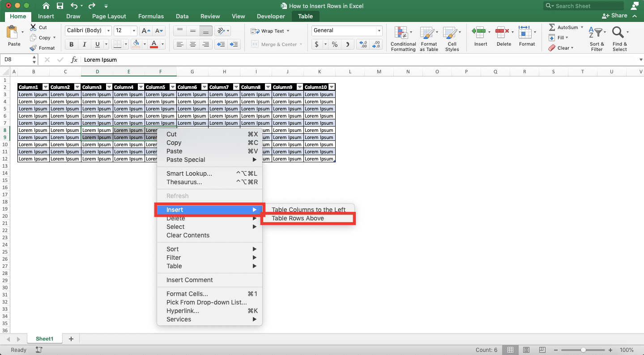This screenshot has height=355, width=644.
Task: Toggle italic formatting
Action: tap(83, 44)
